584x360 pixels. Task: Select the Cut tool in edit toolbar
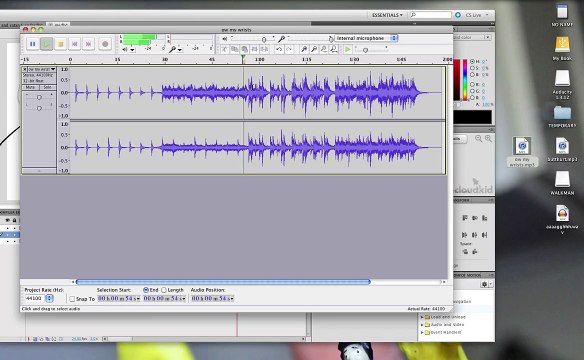pyautogui.click(x=225, y=49)
